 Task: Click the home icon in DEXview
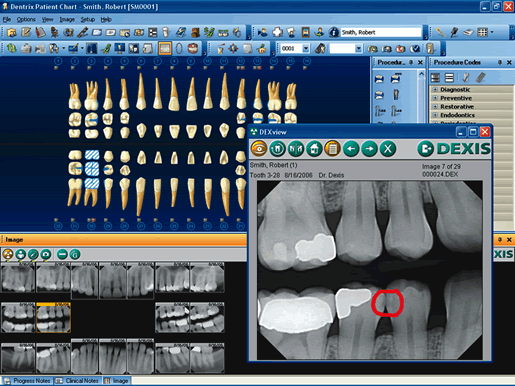coord(314,149)
